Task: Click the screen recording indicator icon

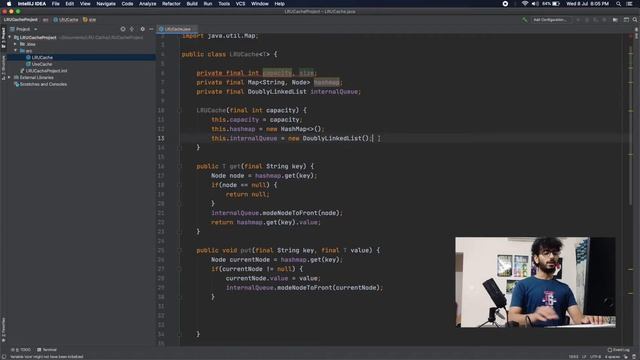Action: (505, 4)
